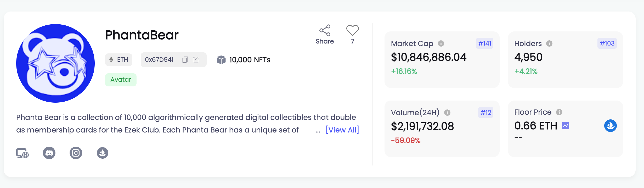644x188 pixels.
Task: Click the Floor Price info icon
Action: [559, 112]
